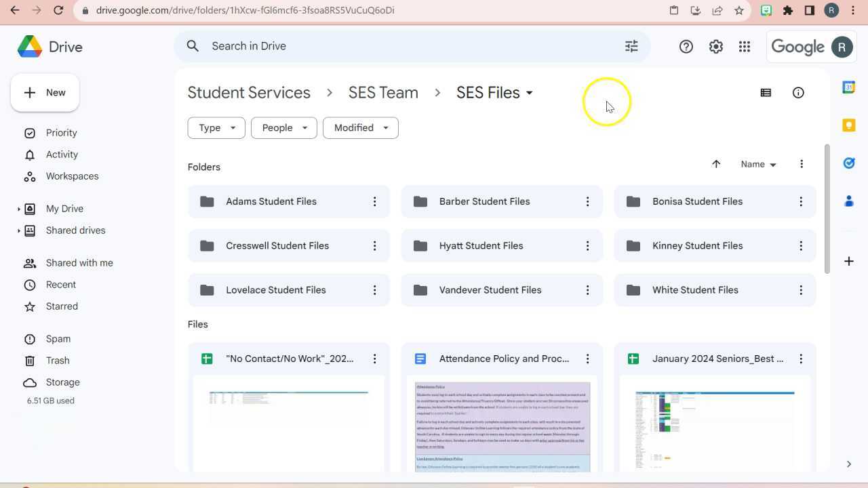Switch Drive to list view layout

pos(766,92)
